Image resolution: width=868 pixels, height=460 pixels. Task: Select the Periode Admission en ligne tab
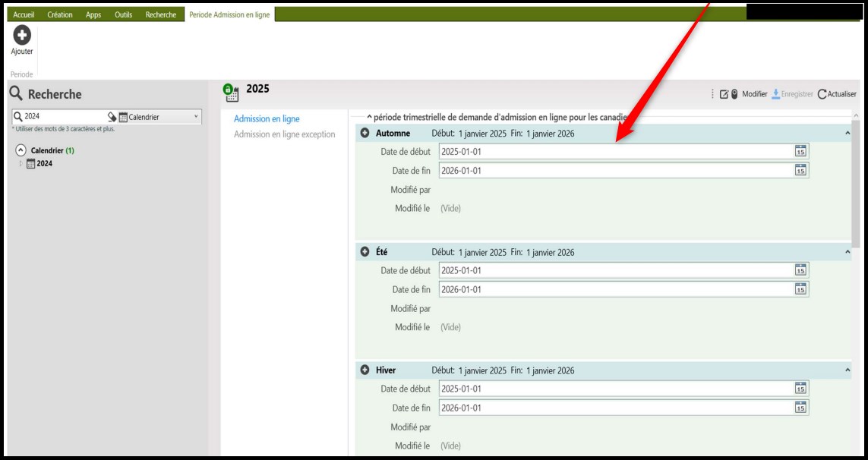click(x=229, y=14)
